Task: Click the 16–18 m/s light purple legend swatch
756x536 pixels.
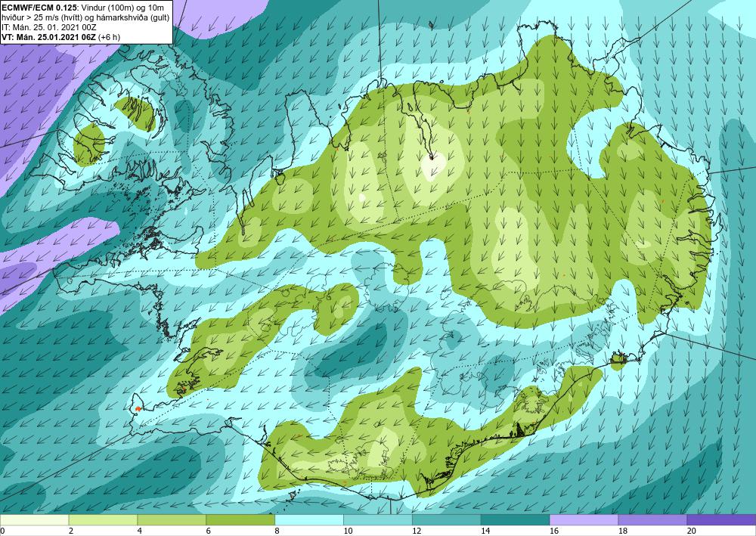Action: [x=584, y=520]
